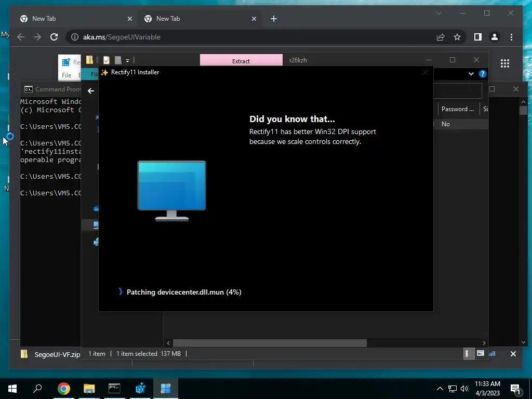Viewport: 532px width, 399px height.
Task: Click the zip folder icon in Explorer title bar
Action: pyautogui.click(x=89, y=60)
